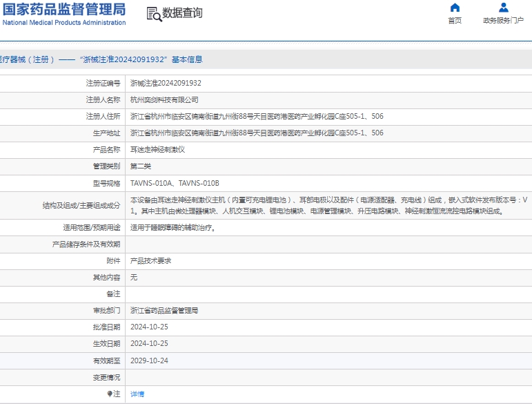Click the 生产地址 address value
The width and height of the screenshot is (532, 404).
pos(257,133)
